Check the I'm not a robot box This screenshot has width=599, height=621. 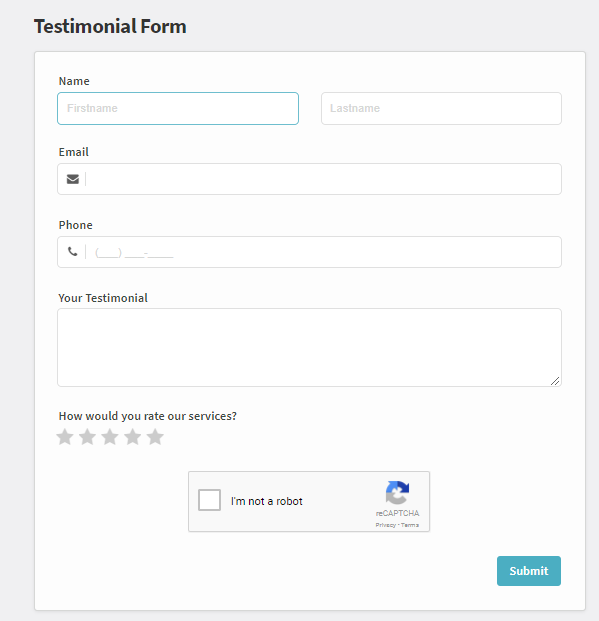209,500
